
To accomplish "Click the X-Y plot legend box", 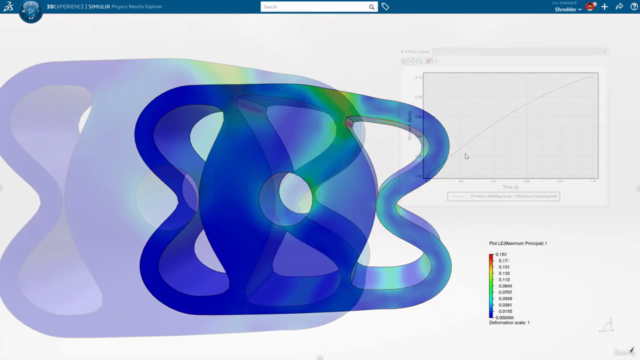I will point(503,197).
